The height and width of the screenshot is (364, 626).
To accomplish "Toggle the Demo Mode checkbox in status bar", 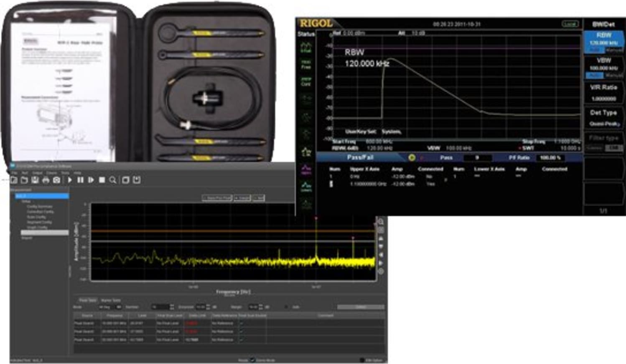I will [x=252, y=360].
